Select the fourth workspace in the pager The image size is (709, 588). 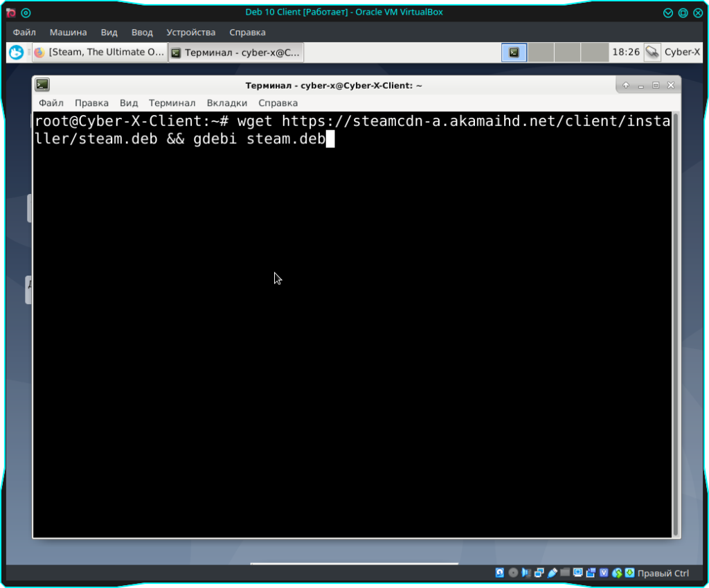click(x=594, y=53)
